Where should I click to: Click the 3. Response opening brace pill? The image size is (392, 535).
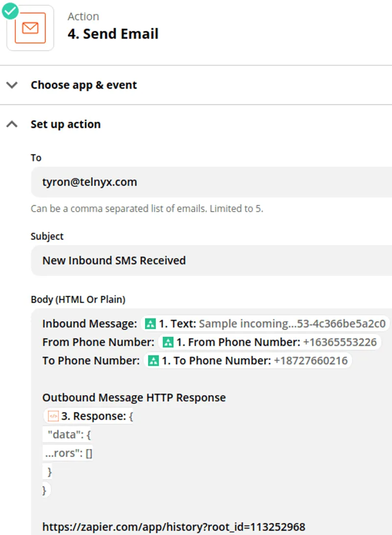click(x=88, y=415)
